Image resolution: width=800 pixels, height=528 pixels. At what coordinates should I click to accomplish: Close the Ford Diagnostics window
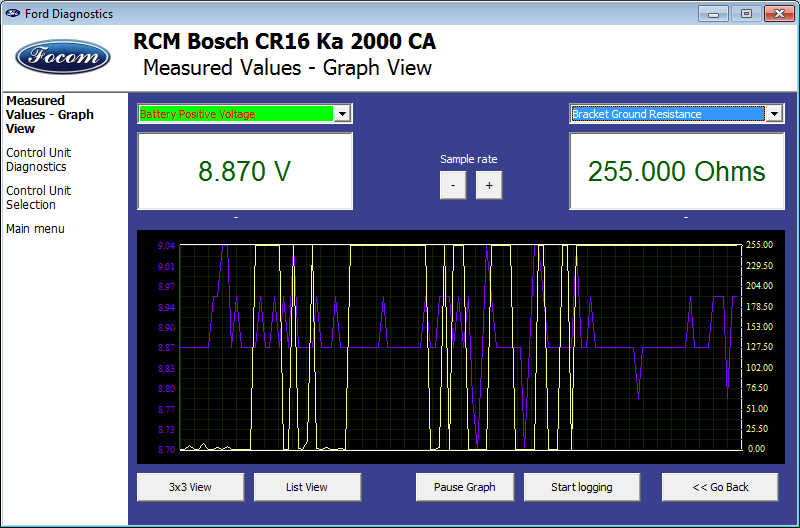[779, 14]
